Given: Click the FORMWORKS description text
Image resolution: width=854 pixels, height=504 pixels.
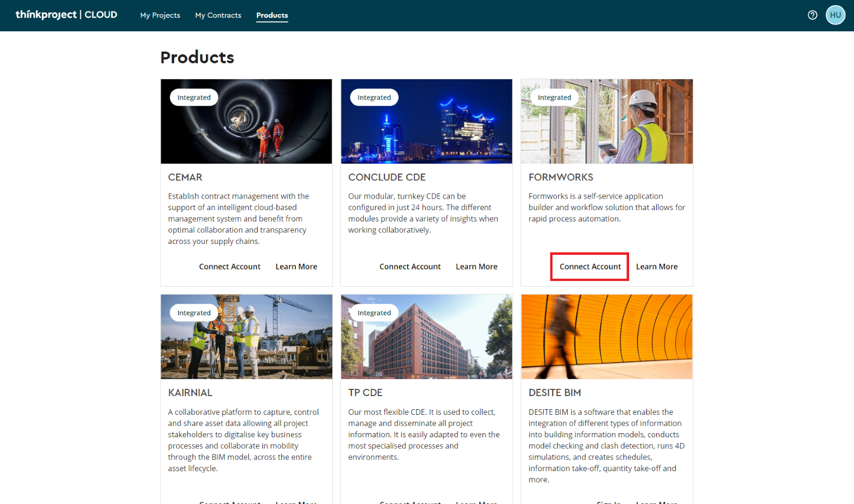Looking at the screenshot, I should [x=607, y=207].
